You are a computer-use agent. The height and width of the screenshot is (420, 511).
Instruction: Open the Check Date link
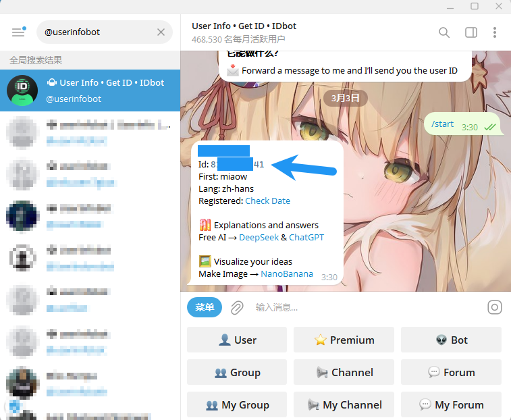[267, 201]
